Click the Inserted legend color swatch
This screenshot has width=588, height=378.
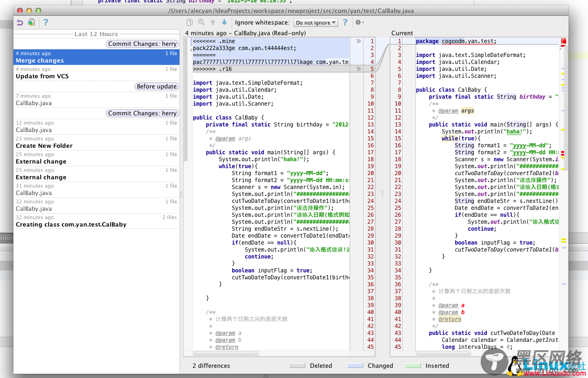pyautogui.click(x=413, y=365)
